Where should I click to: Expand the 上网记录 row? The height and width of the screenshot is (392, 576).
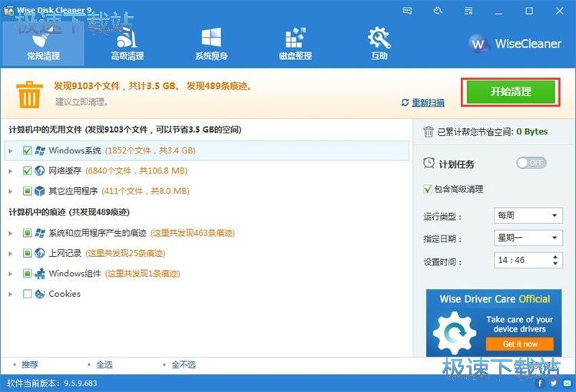pos(11,254)
